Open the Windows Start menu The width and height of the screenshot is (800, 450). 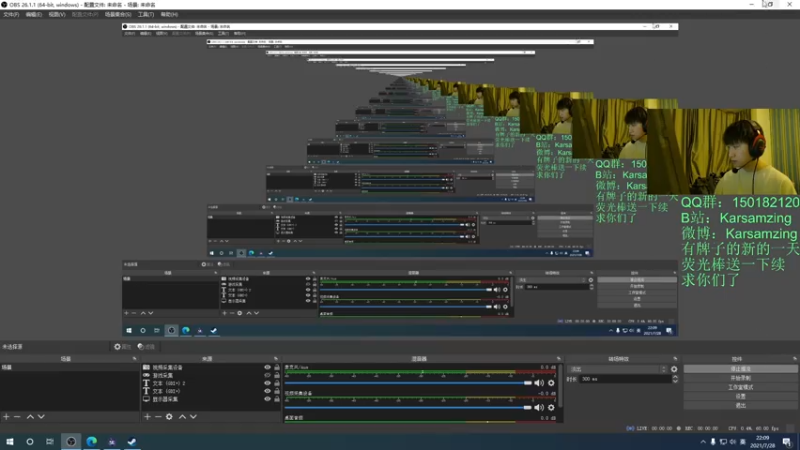point(10,441)
